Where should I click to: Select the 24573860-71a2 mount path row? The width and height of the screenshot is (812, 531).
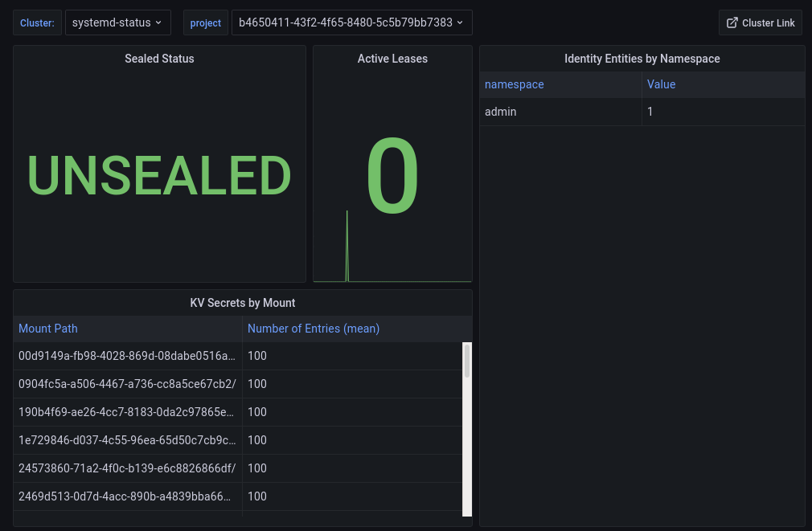[x=127, y=468]
